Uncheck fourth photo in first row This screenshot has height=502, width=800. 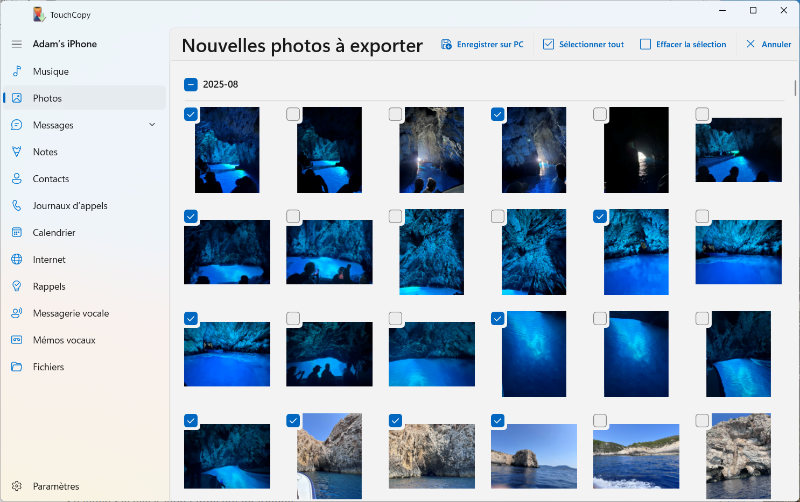[x=497, y=114]
